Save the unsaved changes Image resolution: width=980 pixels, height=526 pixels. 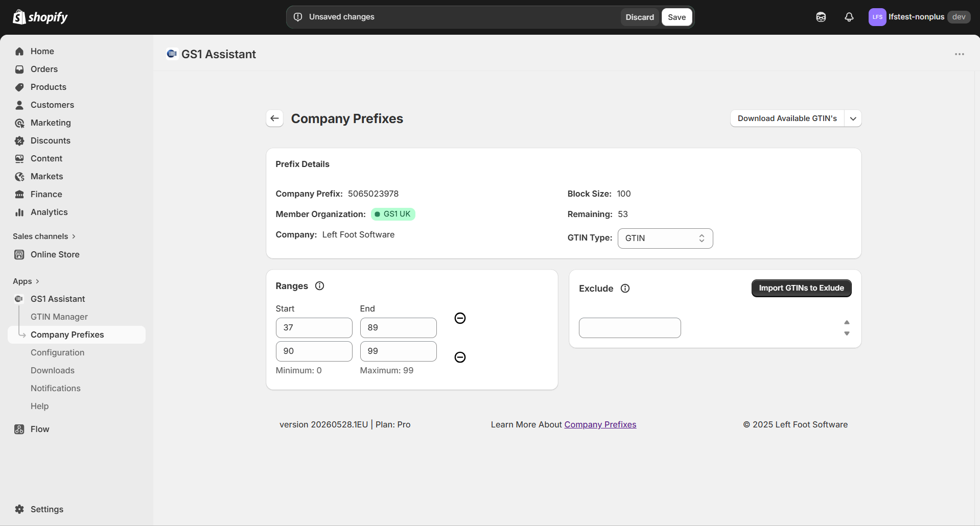[x=677, y=17]
